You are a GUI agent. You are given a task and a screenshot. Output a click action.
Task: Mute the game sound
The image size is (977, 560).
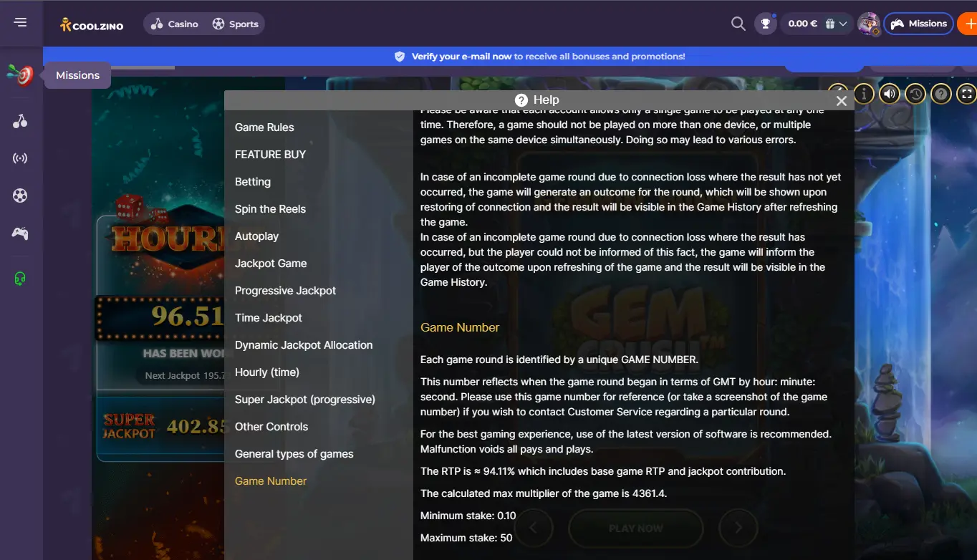tap(890, 93)
